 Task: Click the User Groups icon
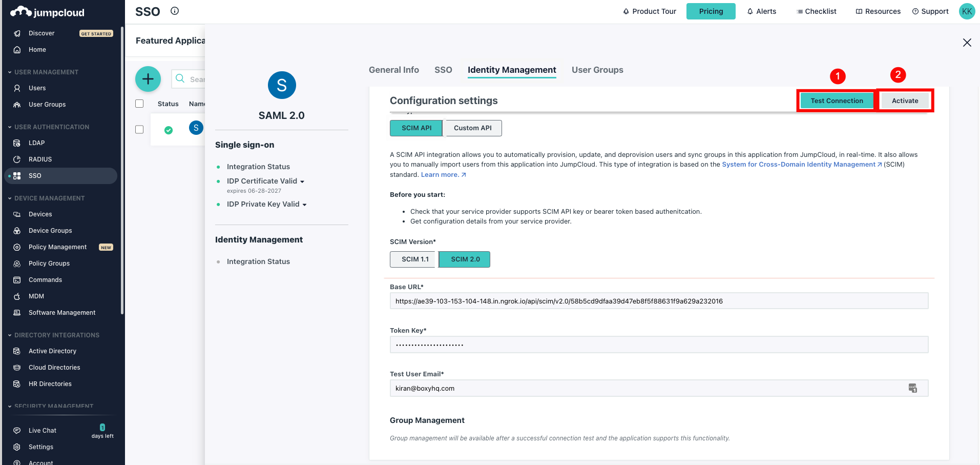[x=17, y=105]
